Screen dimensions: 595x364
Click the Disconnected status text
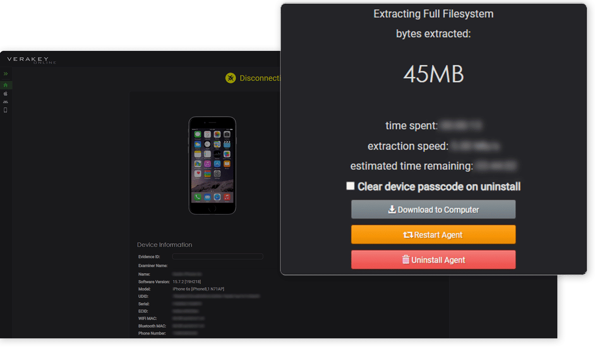coord(260,78)
